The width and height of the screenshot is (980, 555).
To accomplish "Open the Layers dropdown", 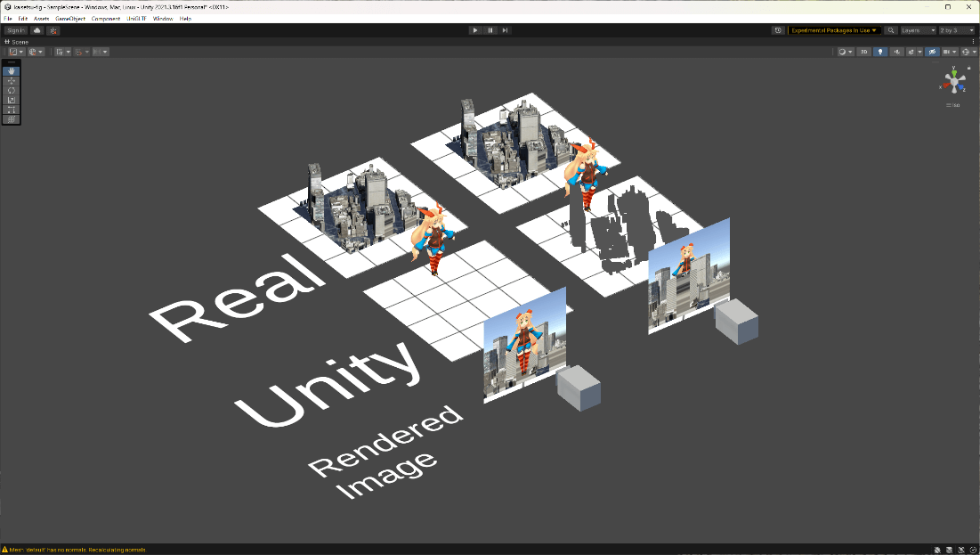I will [918, 30].
